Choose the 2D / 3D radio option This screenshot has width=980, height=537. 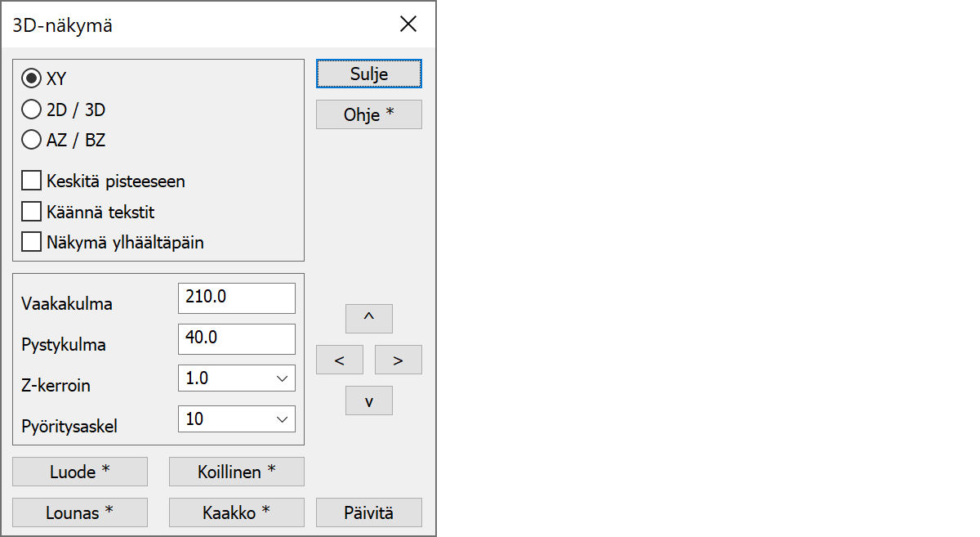(x=32, y=110)
